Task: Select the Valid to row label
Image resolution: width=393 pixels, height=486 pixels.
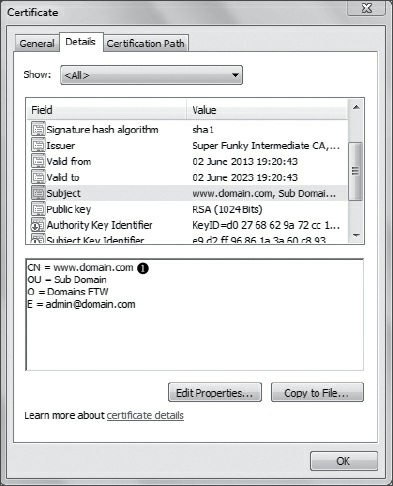Action: click(63, 178)
